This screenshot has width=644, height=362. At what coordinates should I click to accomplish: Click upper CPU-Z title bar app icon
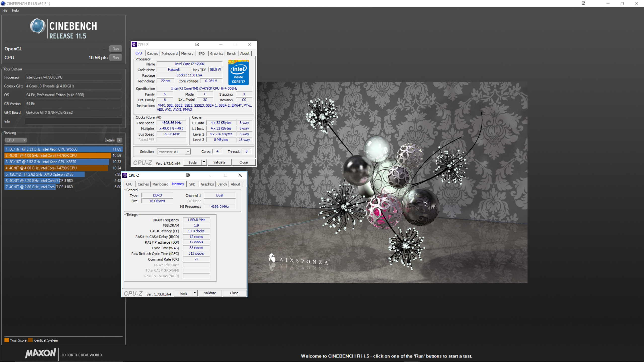pyautogui.click(x=134, y=44)
